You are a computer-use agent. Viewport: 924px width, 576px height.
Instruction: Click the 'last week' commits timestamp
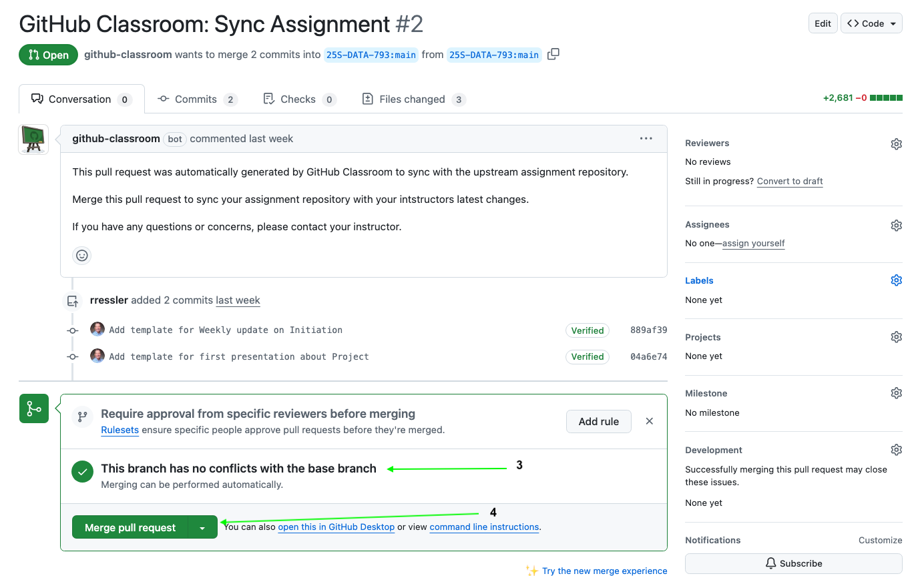click(238, 300)
